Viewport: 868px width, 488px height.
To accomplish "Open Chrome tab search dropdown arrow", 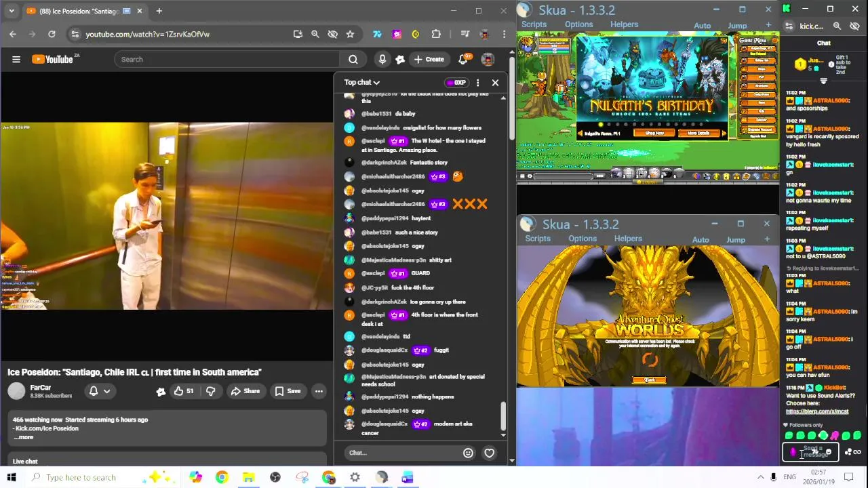I will pos(12,11).
